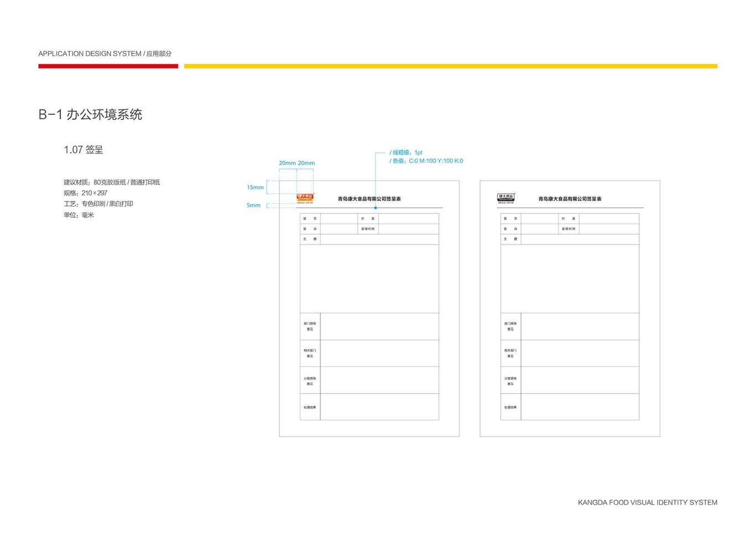Click the red bar under the header
The width and height of the screenshot is (756, 538).
108,66
